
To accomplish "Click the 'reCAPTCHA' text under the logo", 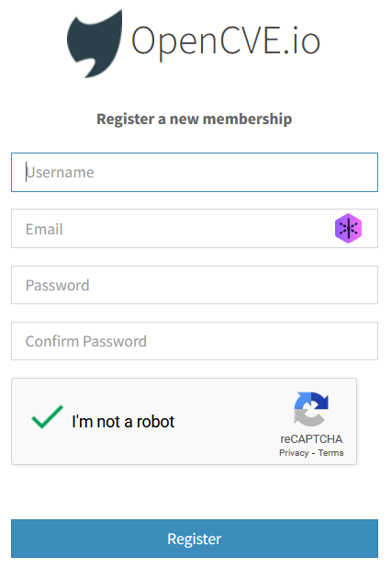I will tap(311, 439).
